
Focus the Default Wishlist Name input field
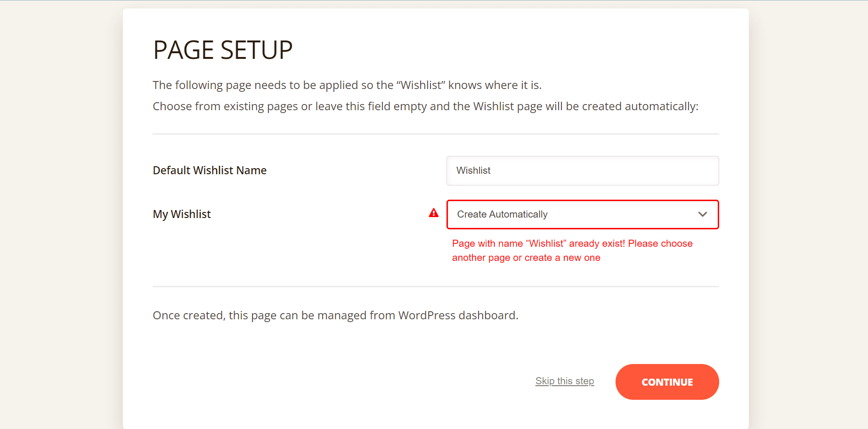coord(583,170)
